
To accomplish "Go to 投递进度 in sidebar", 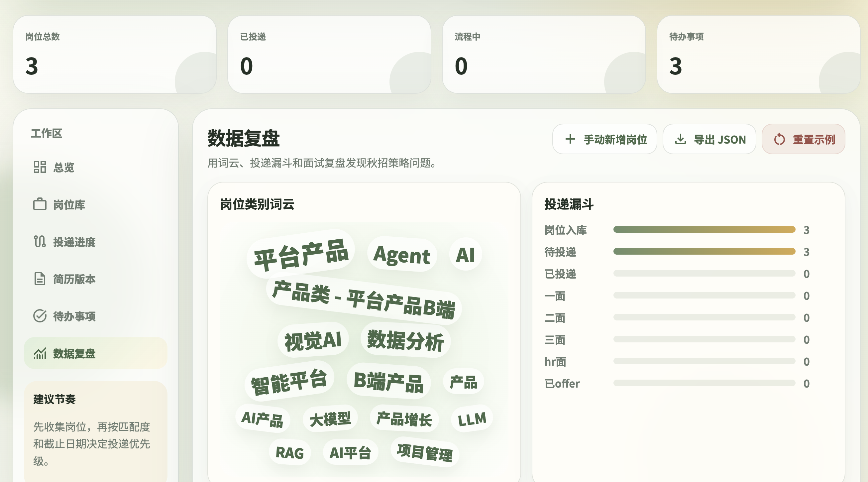I will (x=96, y=241).
